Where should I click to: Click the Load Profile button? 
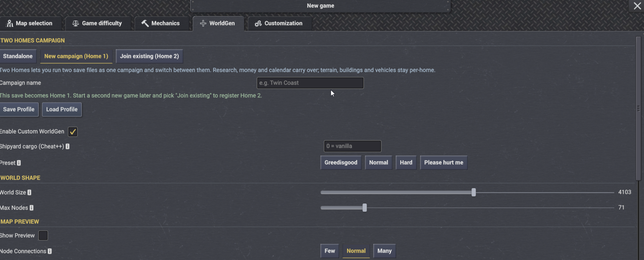(x=62, y=110)
